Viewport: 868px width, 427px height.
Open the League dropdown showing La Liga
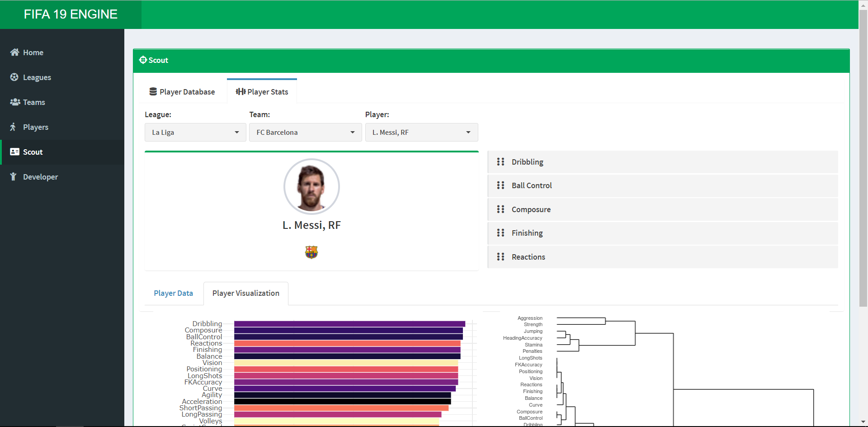195,132
